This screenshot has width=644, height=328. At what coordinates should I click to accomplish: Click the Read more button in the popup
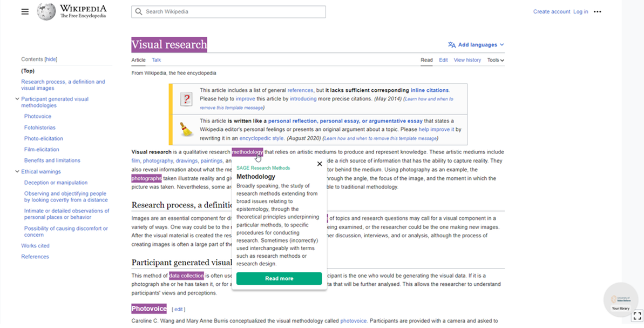(x=279, y=278)
